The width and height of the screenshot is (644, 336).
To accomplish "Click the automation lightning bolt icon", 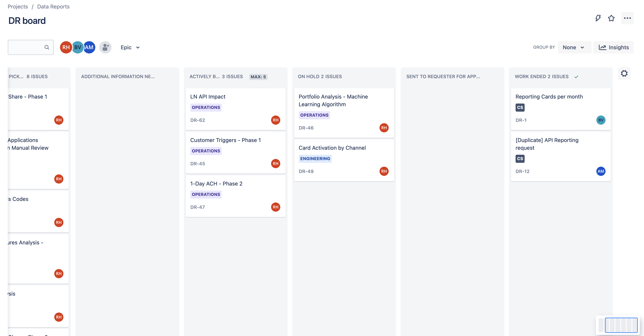I will (x=598, y=18).
